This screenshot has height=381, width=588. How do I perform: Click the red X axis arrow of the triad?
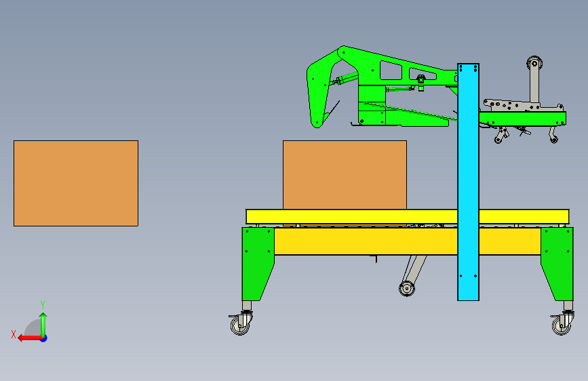[29, 338]
